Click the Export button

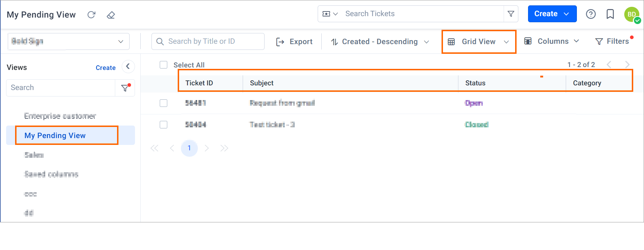294,42
